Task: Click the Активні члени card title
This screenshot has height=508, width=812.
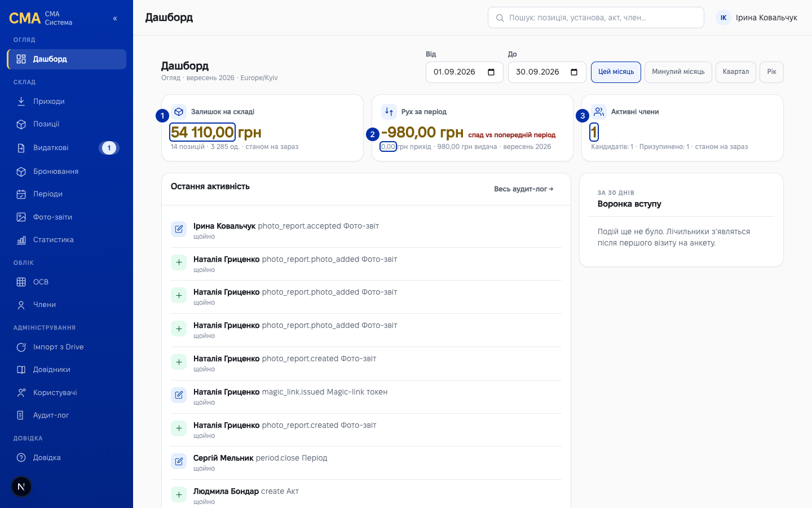Action: 635,112
